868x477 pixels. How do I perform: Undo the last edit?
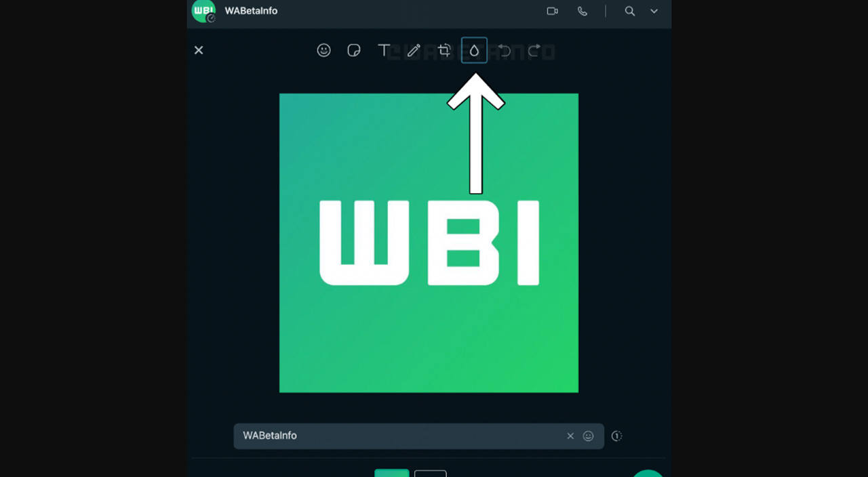(503, 49)
